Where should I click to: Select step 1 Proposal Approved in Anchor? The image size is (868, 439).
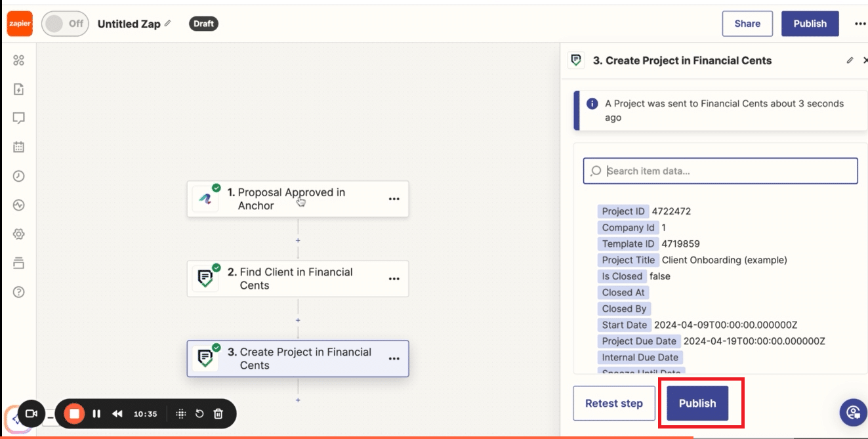click(298, 199)
